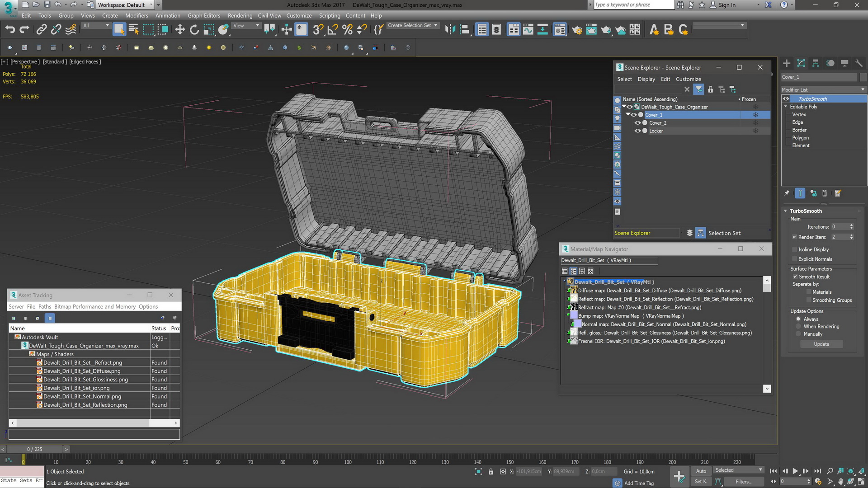This screenshot has width=868, height=488.
Task: Remove modifier from the stack trash icon
Action: click(825, 193)
